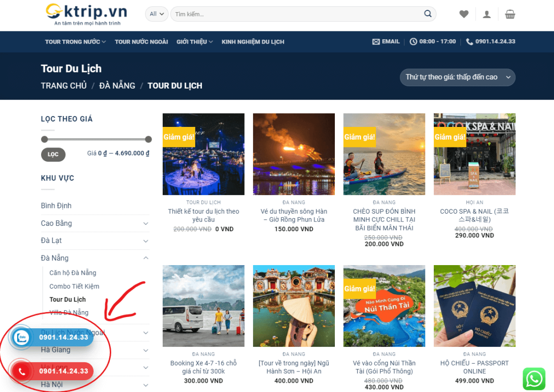Open HỘ CHIẾU – PASSPORT ONLINE title
This screenshot has width=554, height=392.
(x=475, y=367)
